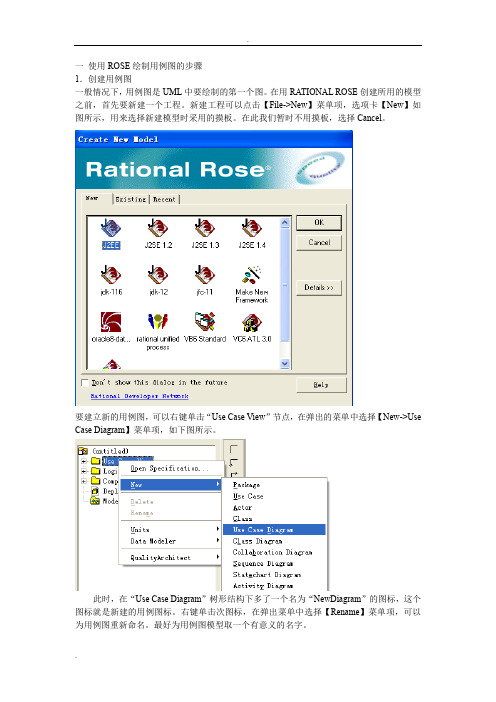Click the (untitled) tree root label
496x702 pixels.
tap(110, 450)
